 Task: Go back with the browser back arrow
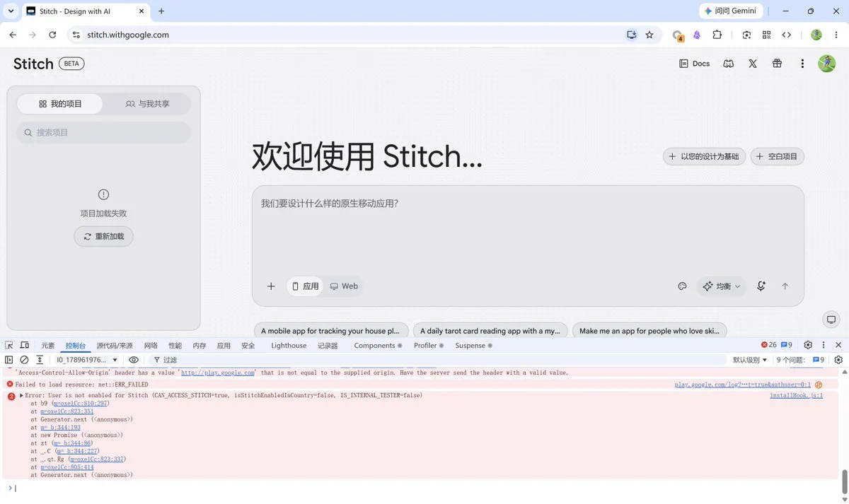click(13, 35)
